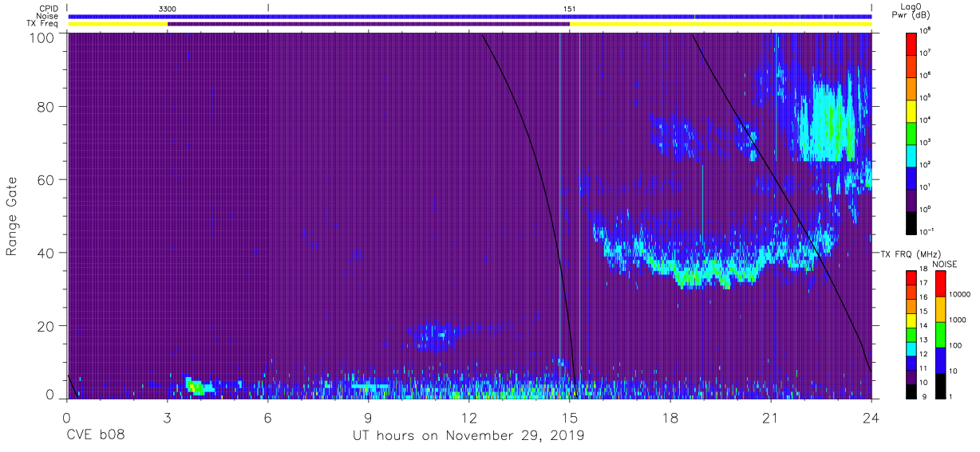This screenshot has width=980, height=452.
Task: Click the x-axis tick label 21
Action: point(771,417)
